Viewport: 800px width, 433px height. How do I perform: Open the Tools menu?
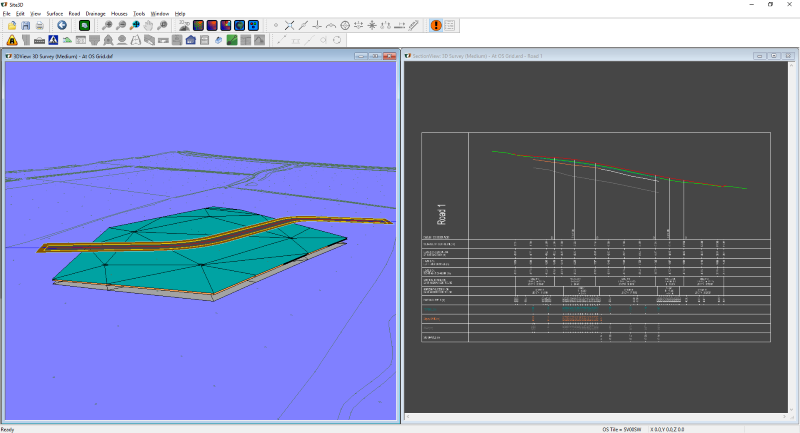(x=139, y=13)
